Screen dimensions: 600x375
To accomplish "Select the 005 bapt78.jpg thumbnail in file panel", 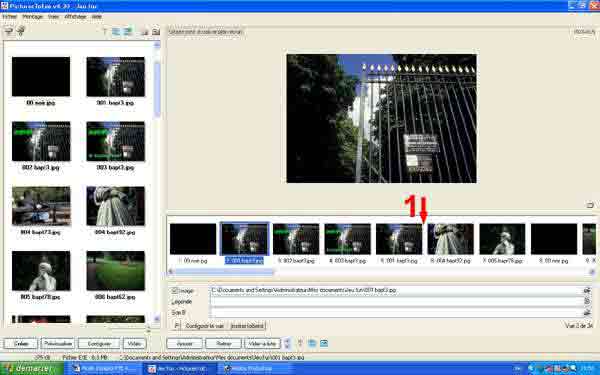I will (41, 271).
